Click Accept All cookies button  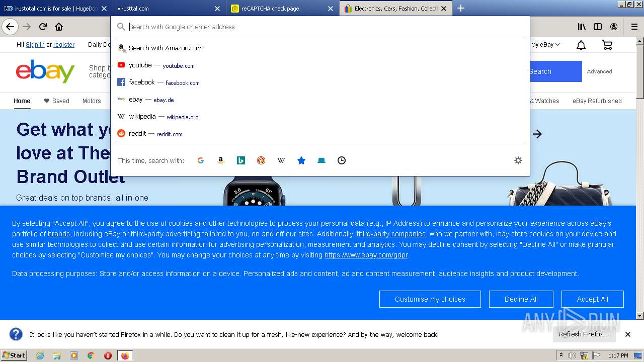(593, 299)
